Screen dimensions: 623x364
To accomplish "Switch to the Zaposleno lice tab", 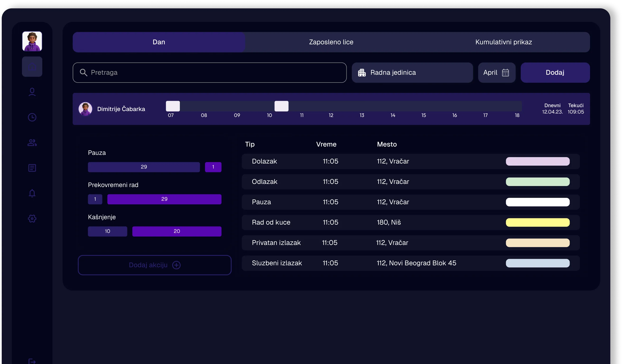I will click(331, 42).
